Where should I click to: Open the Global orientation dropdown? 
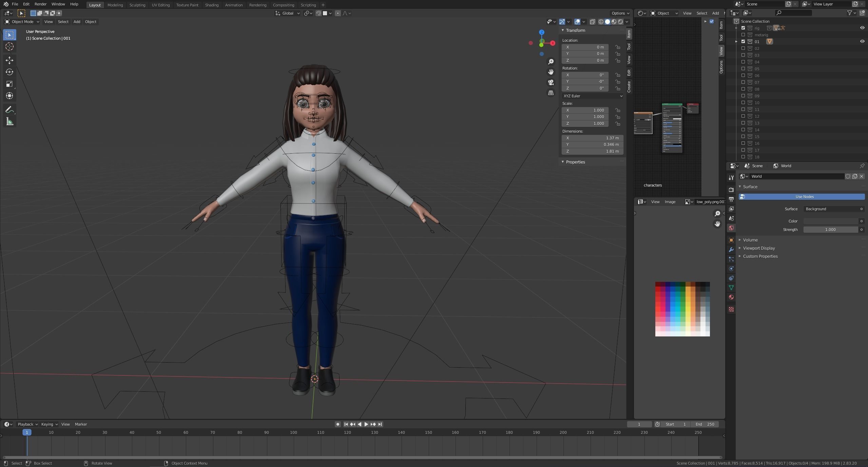pyautogui.click(x=288, y=13)
